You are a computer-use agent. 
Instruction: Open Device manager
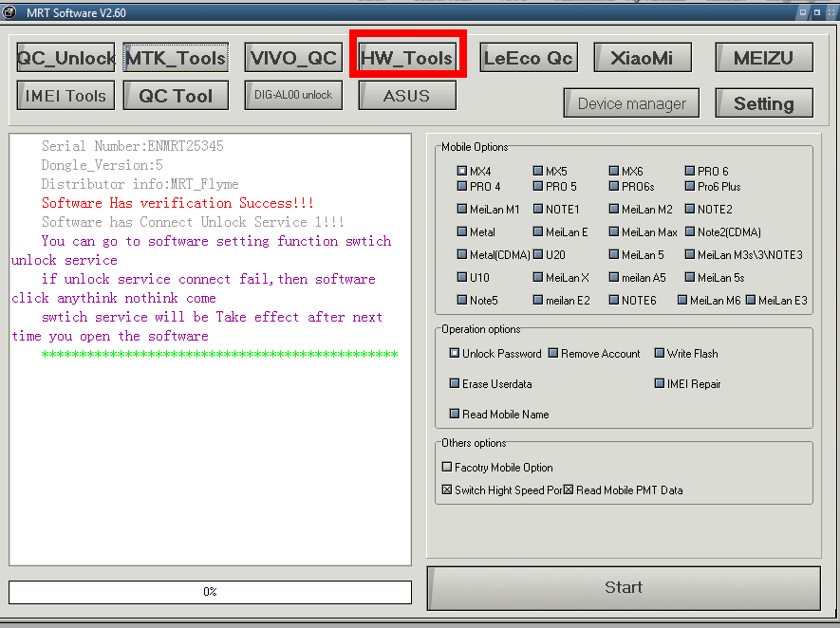pos(631,102)
